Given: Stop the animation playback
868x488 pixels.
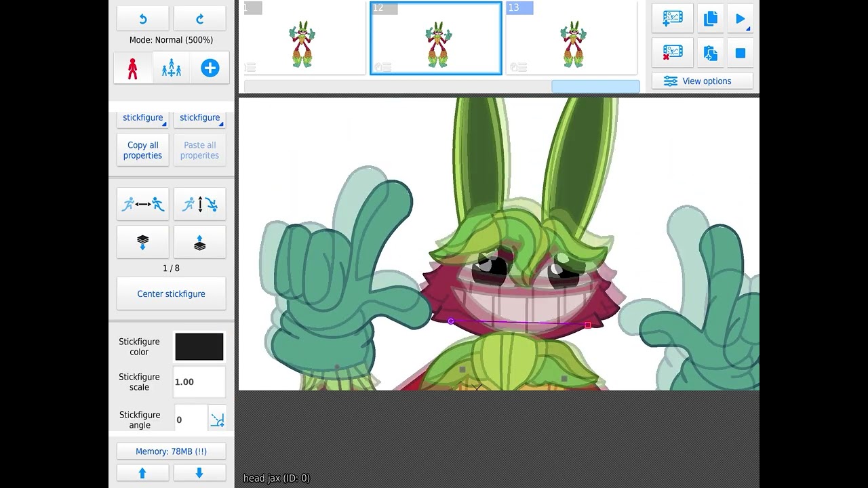Looking at the screenshot, I should 741,53.
